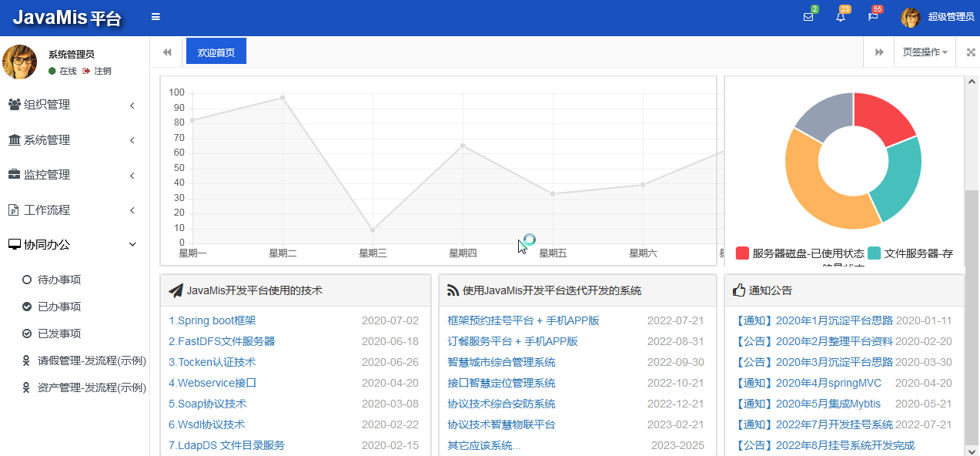Toggle teal 文件服务器 legend swatch
Viewport: 980px width, 456px height.
point(875,253)
